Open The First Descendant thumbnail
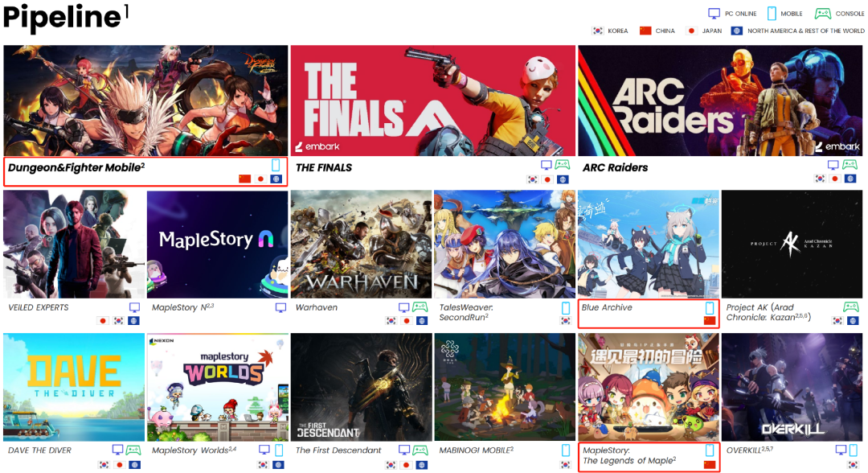The image size is (868, 473). (x=361, y=387)
